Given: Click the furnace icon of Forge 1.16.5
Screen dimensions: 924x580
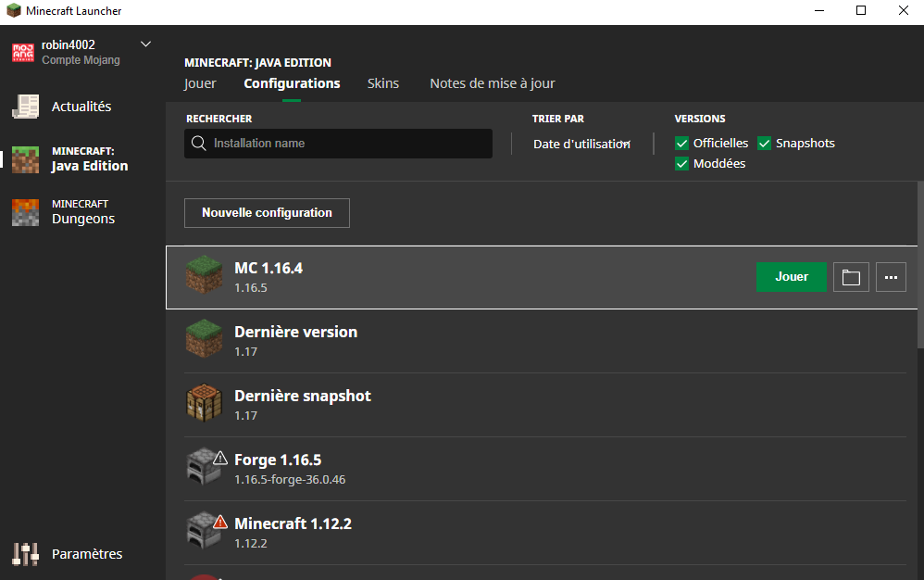Looking at the screenshot, I should [x=202, y=467].
